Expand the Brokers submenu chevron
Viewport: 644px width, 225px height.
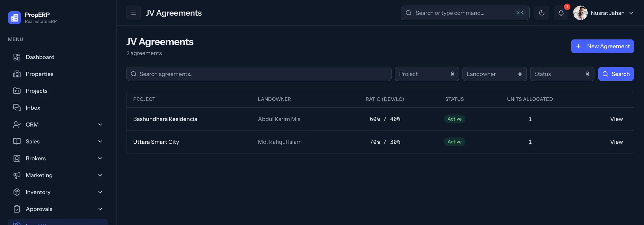coord(100,158)
